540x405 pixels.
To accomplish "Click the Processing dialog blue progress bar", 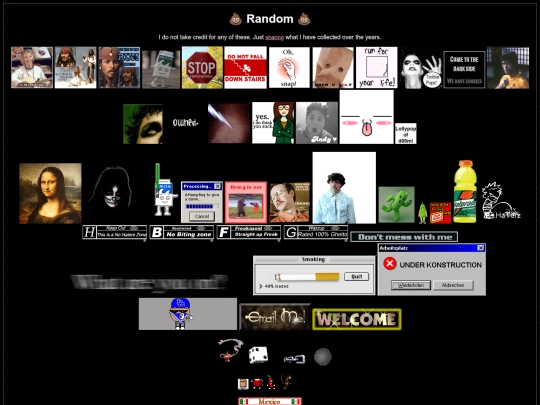I will (202, 207).
